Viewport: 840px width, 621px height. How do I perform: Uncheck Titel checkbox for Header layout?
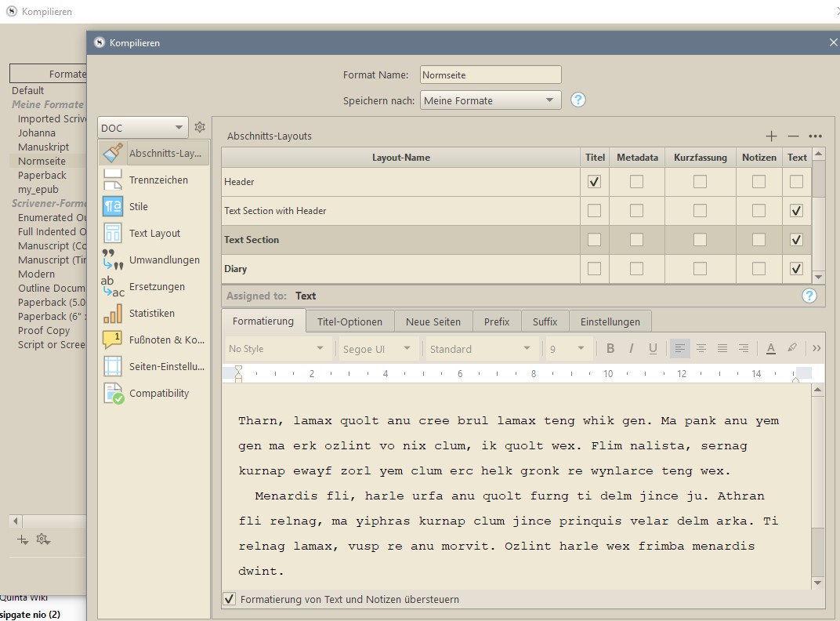pos(594,181)
